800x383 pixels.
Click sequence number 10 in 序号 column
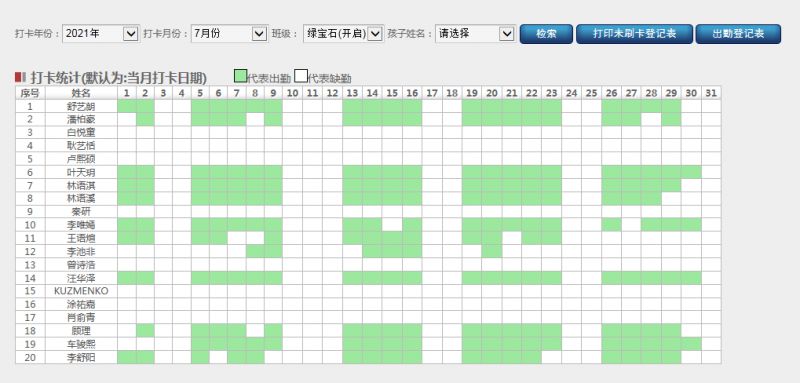30,225
